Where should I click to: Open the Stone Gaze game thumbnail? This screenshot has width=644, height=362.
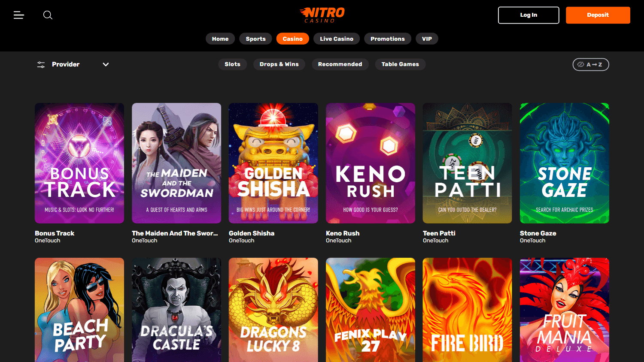click(565, 163)
